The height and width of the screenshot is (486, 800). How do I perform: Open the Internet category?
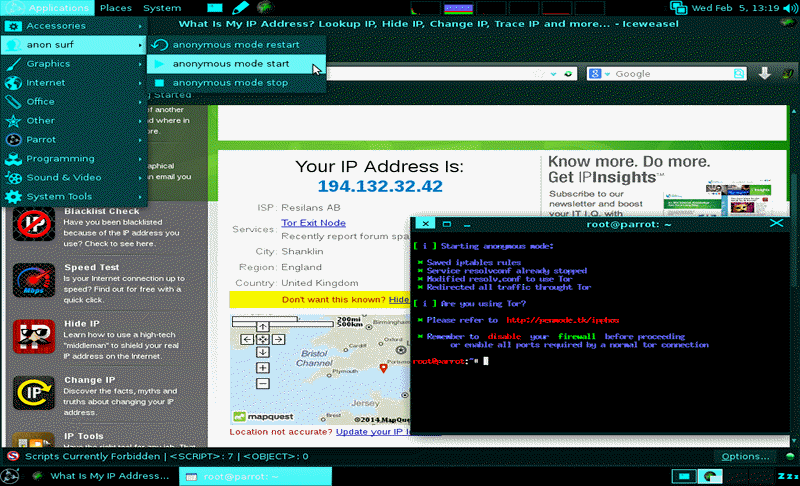(x=74, y=83)
